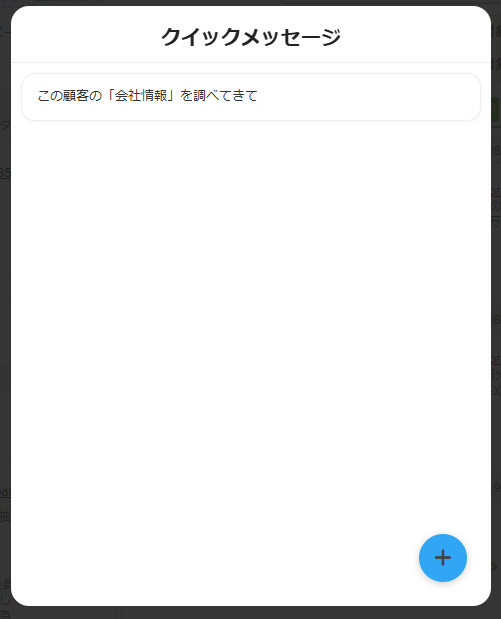Viewport: 501px width, 619px height.
Task: Click the dimmed underlined text near the lower left edge
Action: pyautogui.click(x=5, y=492)
